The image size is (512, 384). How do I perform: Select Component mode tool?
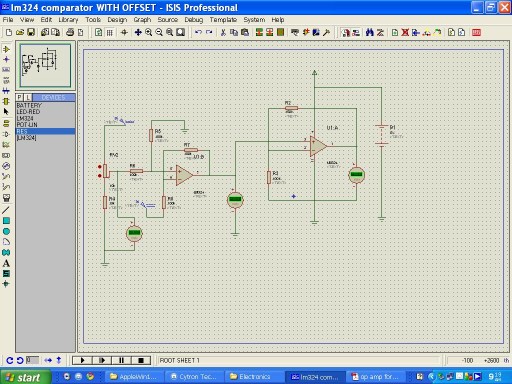(x=6, y=49)
